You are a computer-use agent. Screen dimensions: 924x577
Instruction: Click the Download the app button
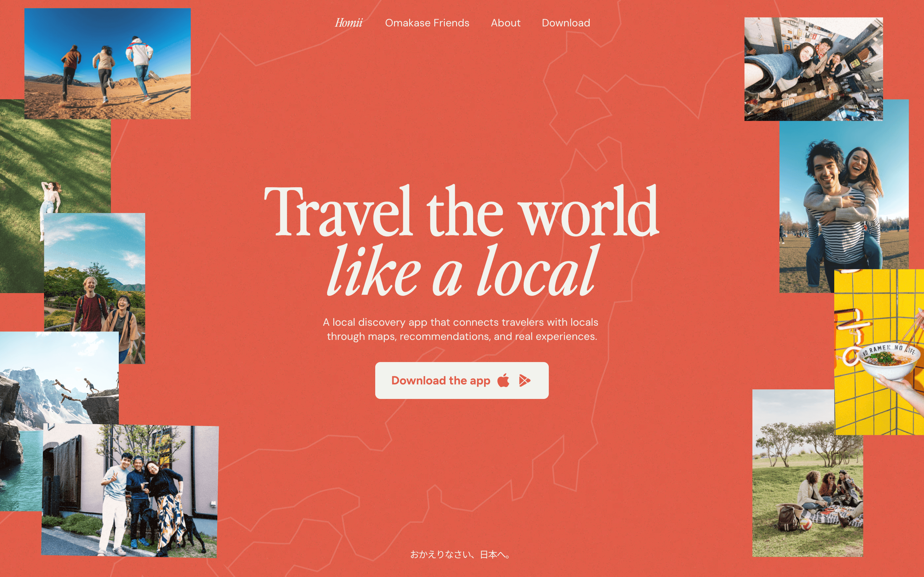(462, 380)
